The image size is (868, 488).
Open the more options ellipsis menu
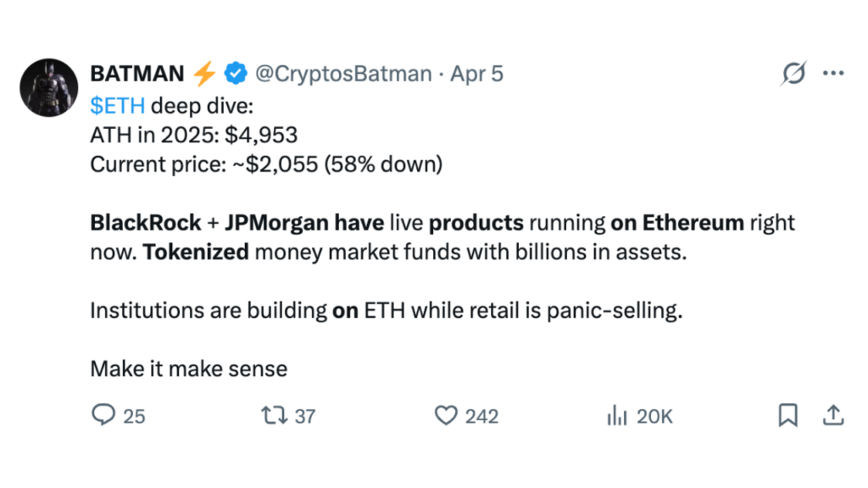833,74
